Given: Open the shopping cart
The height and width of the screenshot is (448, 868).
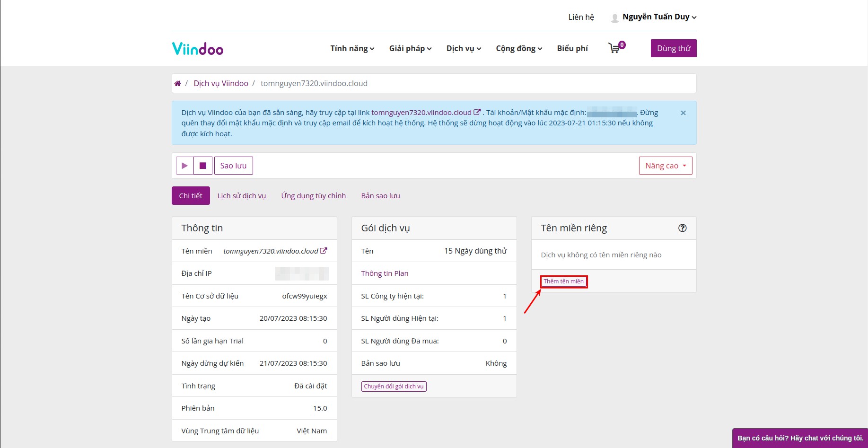Looking at the screenshot, I should 614,48.
